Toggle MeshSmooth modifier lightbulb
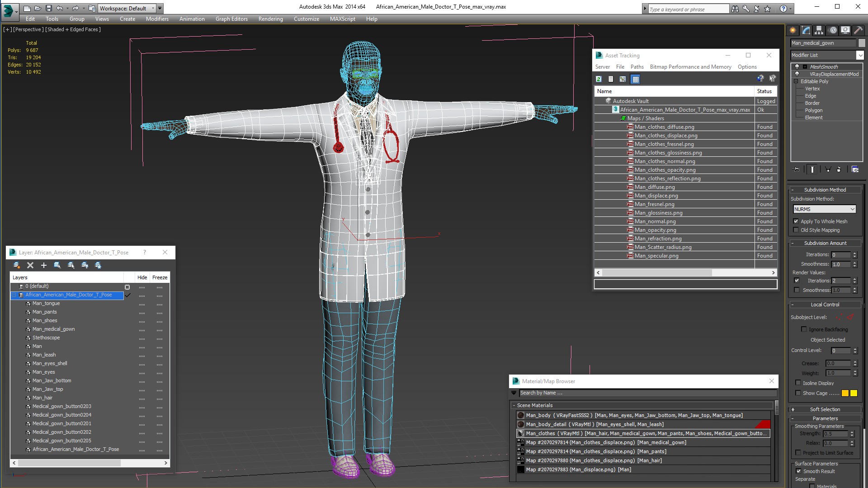The height and width of the screenshot is (488, 868). point(797,66)
